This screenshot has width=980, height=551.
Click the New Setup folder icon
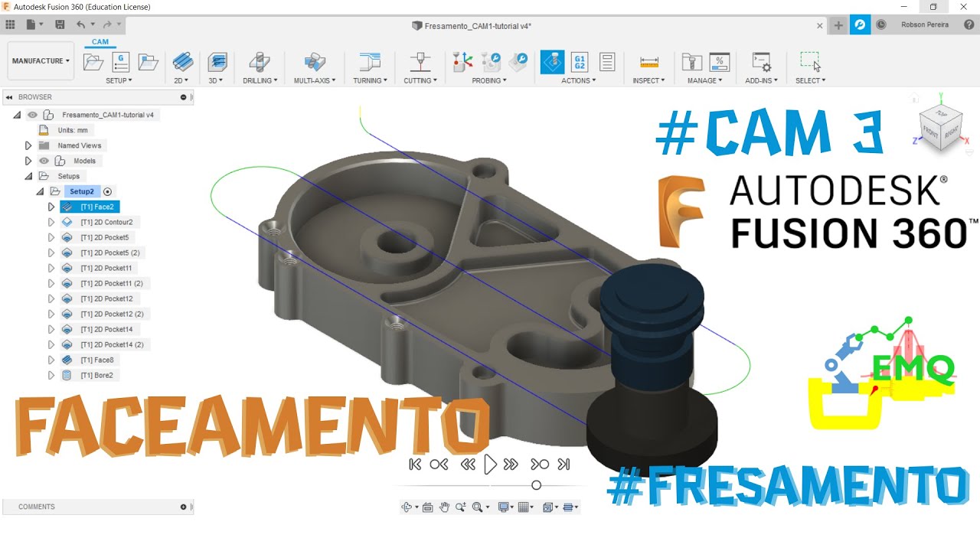93,63
